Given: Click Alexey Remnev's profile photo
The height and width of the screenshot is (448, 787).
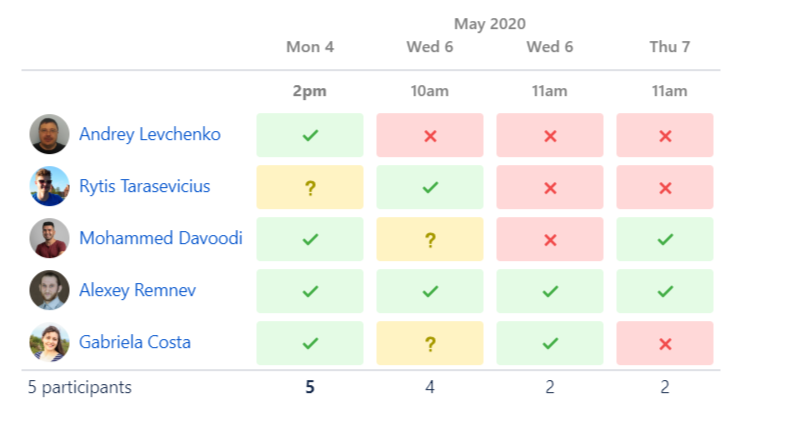Looking at the screenshot, I should tap(49, 290).
